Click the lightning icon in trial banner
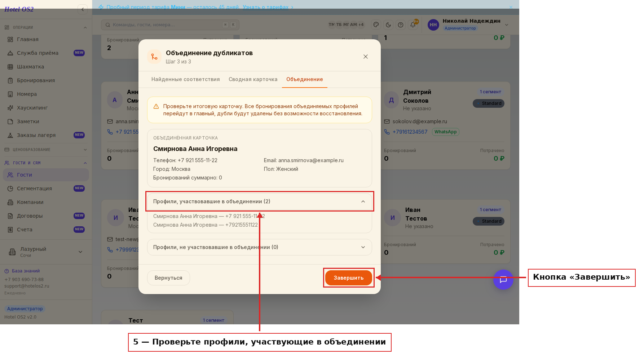 [101, 7]
